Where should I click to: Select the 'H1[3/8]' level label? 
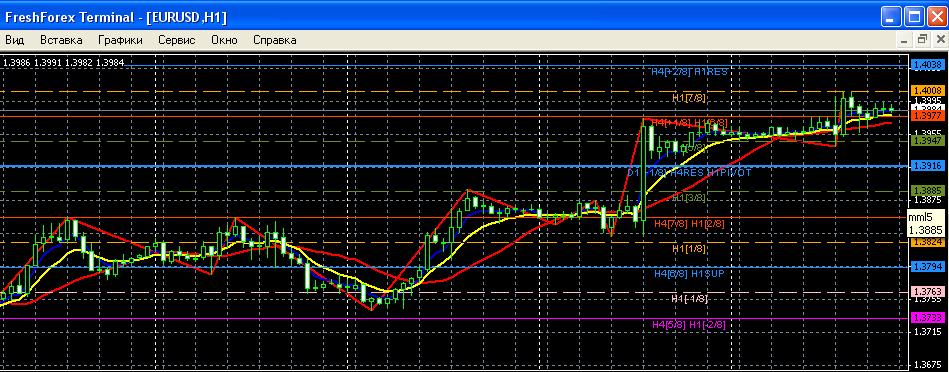click(x=689, y=198)
